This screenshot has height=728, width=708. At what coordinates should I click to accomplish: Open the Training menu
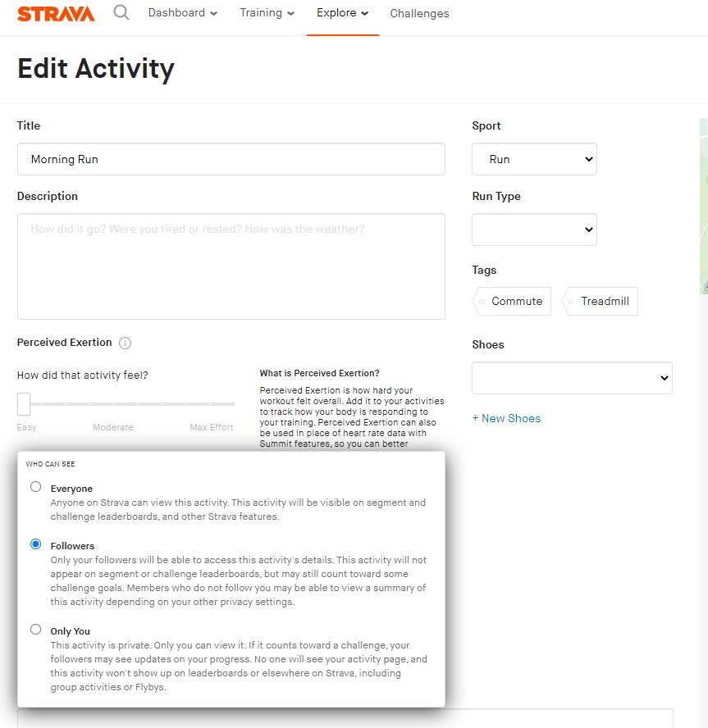tap(267, 13)
